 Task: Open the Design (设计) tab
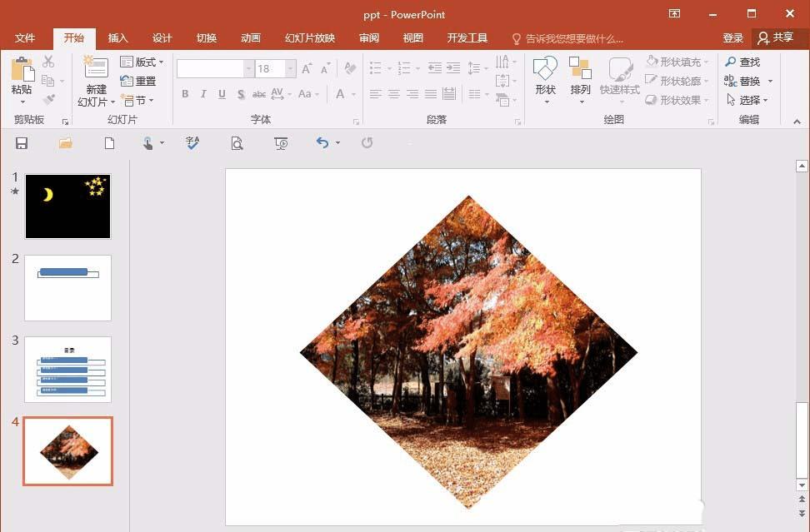point(162,38)
